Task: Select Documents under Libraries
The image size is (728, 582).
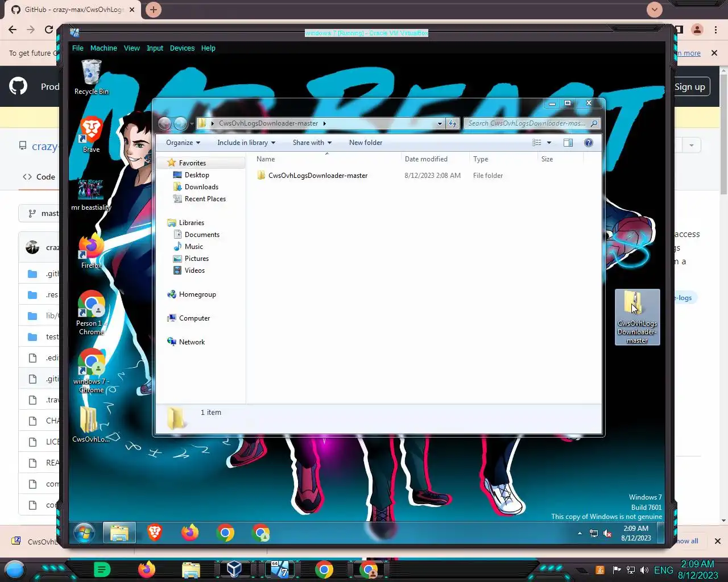Action: point(202,235)
